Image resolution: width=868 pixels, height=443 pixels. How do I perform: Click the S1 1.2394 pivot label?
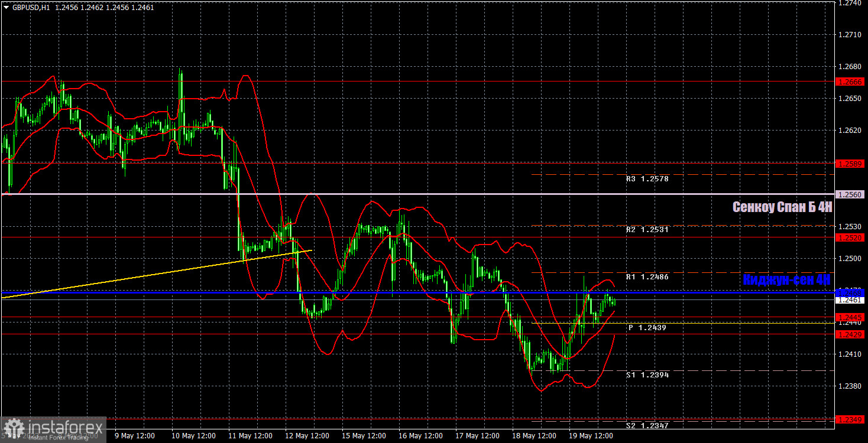coord(647,374)
